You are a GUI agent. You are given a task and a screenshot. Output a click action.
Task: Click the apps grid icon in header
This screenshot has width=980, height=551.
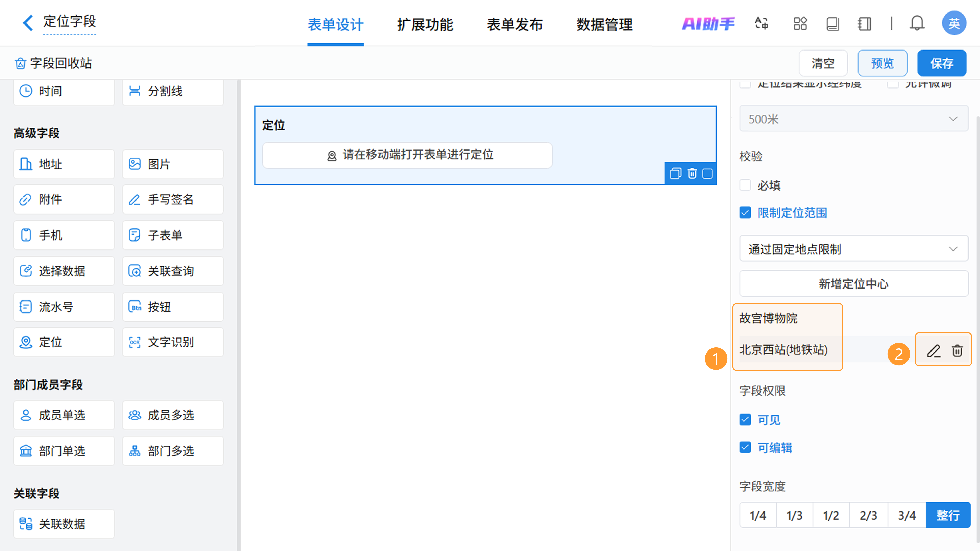800,23
